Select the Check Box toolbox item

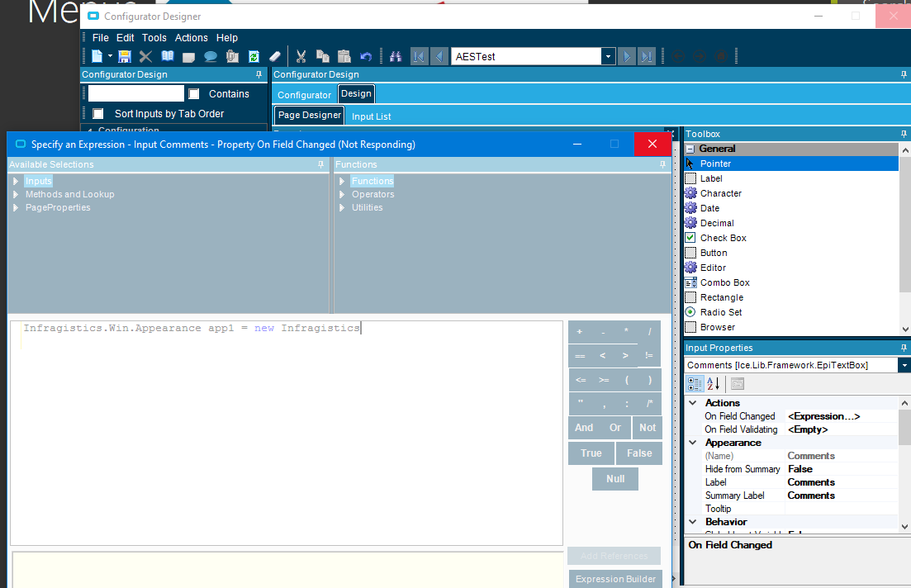[723, 238]
